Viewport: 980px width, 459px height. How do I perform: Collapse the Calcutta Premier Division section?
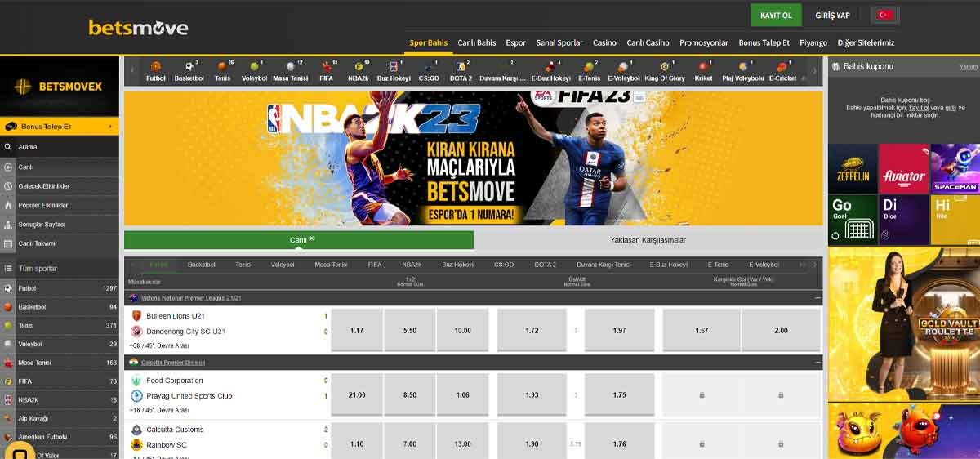pyautogui.click(x=817, y=362)
